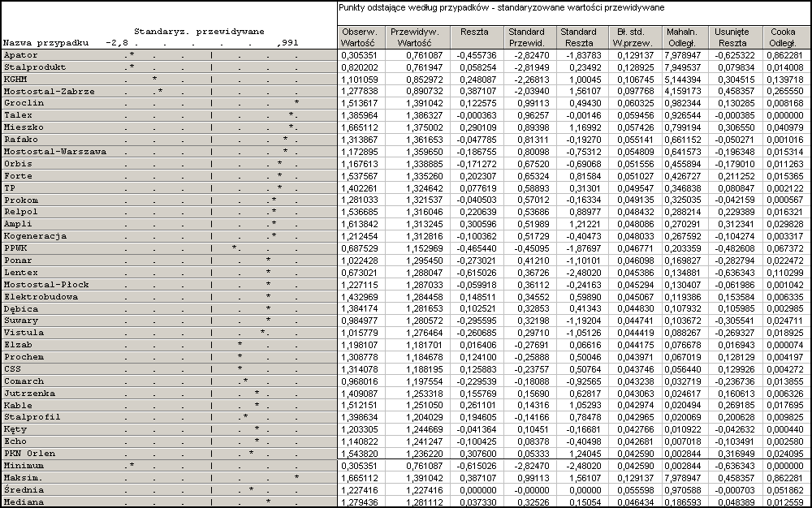Image resolution: width=812 pixels, height=508 pixels.
Task: Select the Średnia summary row label
Action: [24, 490]
